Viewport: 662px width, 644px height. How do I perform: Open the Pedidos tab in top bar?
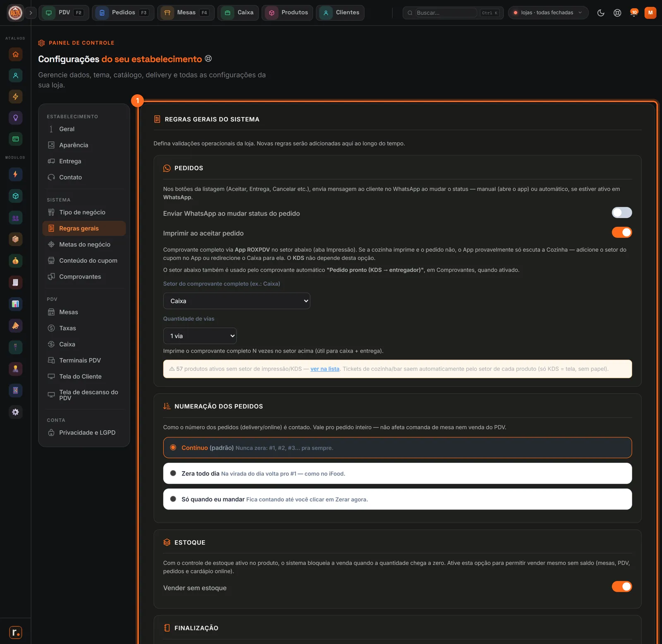pos(123,13)
